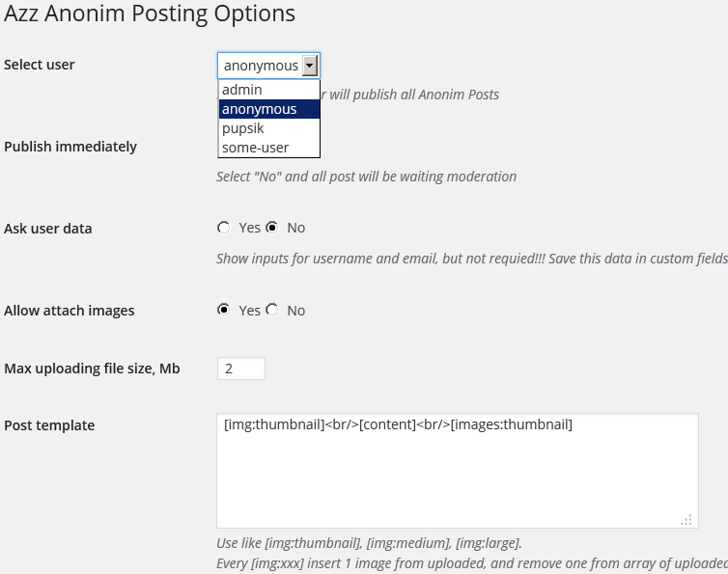This screenshot has height=574, width=728.
Task: Choose the Yes radio for Allow attach images
Action: [224, 311]
